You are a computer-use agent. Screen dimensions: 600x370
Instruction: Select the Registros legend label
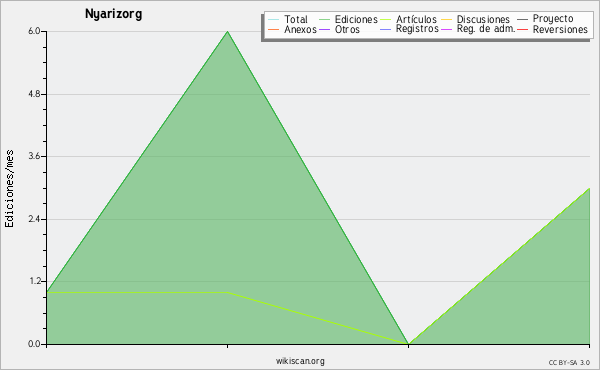(417, 29)
